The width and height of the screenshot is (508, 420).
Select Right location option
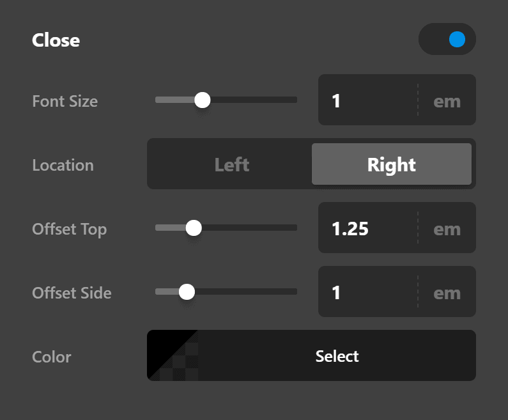(391, 164)
